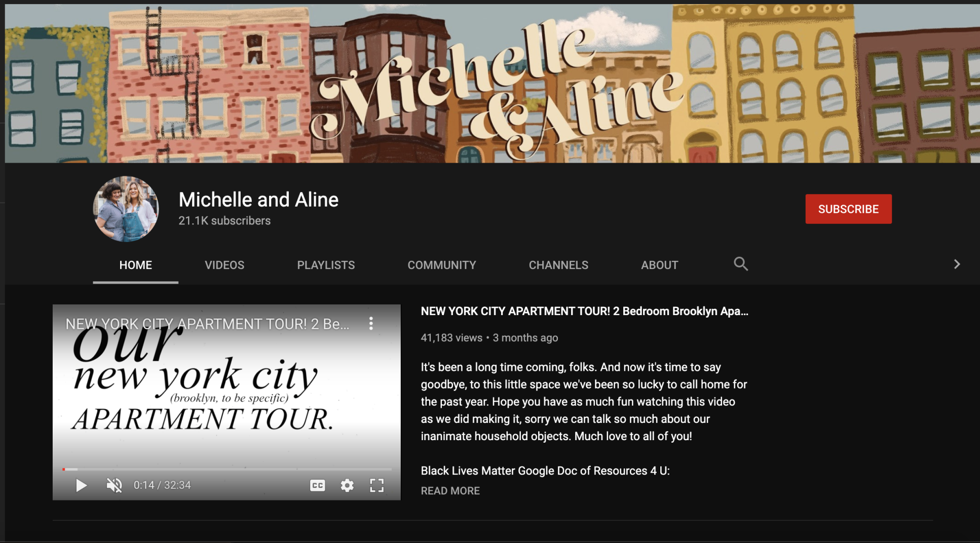
Task: Unmute the video player audio
Action: (x=114, y=485)
